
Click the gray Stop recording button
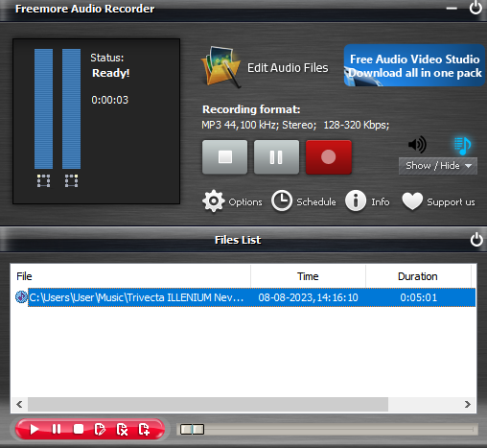[224, 157]
